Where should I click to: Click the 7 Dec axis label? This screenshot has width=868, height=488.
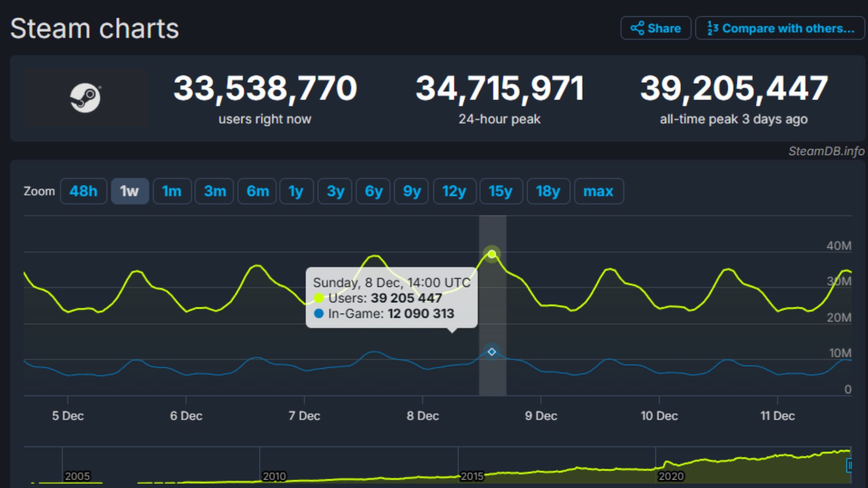pos(304,416)
